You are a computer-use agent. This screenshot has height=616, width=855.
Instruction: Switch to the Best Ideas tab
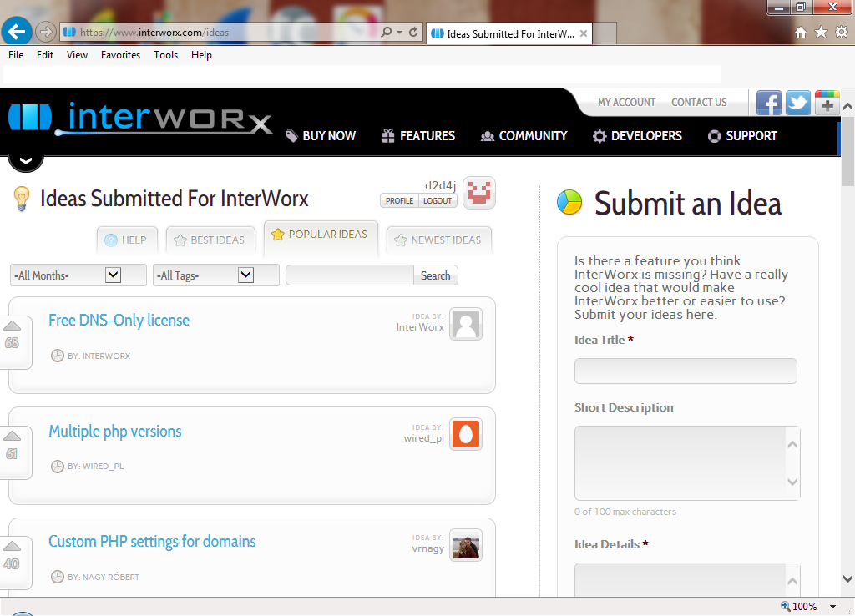(210, 240)
